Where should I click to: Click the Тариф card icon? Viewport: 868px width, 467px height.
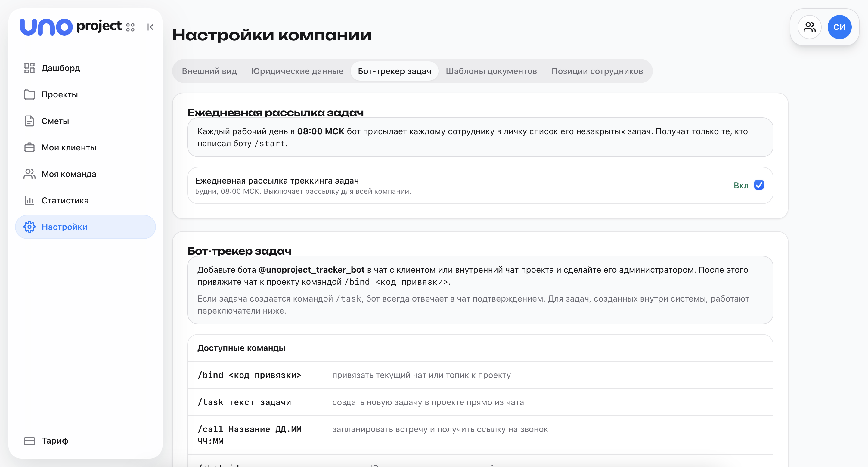click(29, 441)
